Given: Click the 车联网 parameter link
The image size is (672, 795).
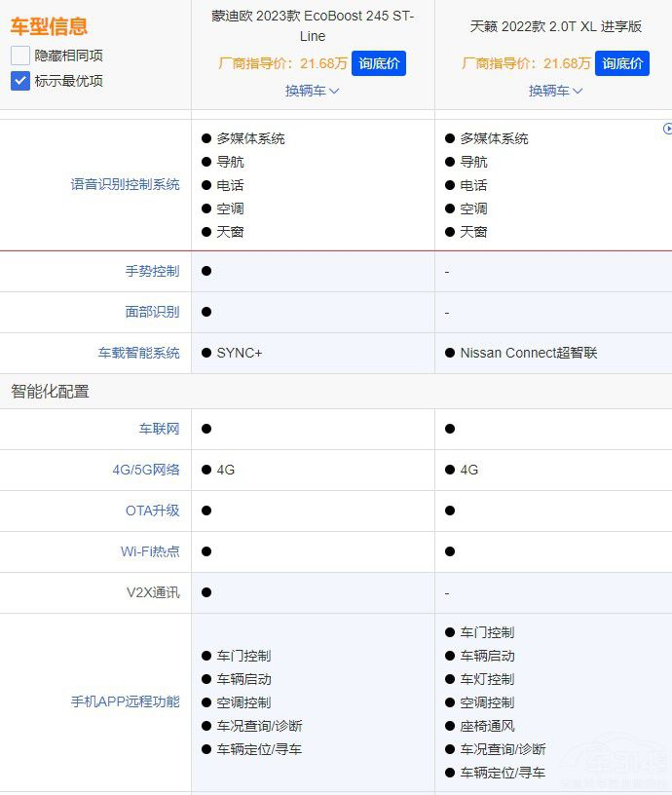Looking at the screenshot, I should (x=159, y=429).
